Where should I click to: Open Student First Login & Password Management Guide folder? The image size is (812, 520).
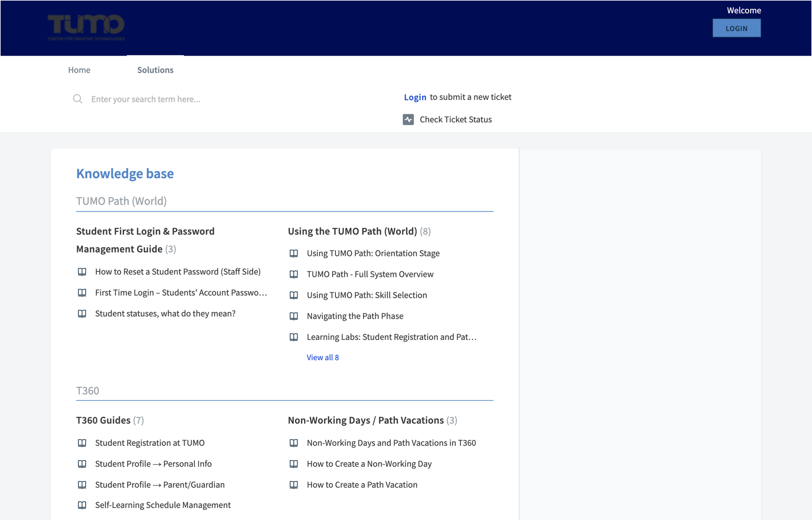pos(145,240)
